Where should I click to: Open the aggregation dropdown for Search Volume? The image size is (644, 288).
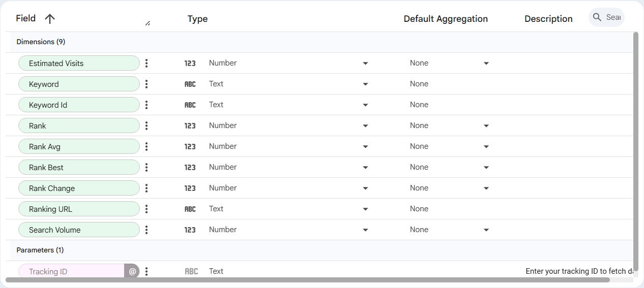[x=486, y=230]
